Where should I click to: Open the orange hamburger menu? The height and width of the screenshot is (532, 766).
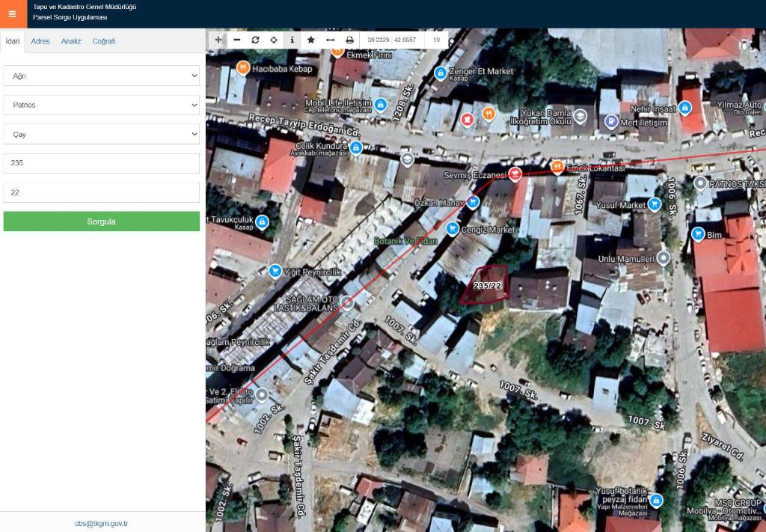pos(13,13)
